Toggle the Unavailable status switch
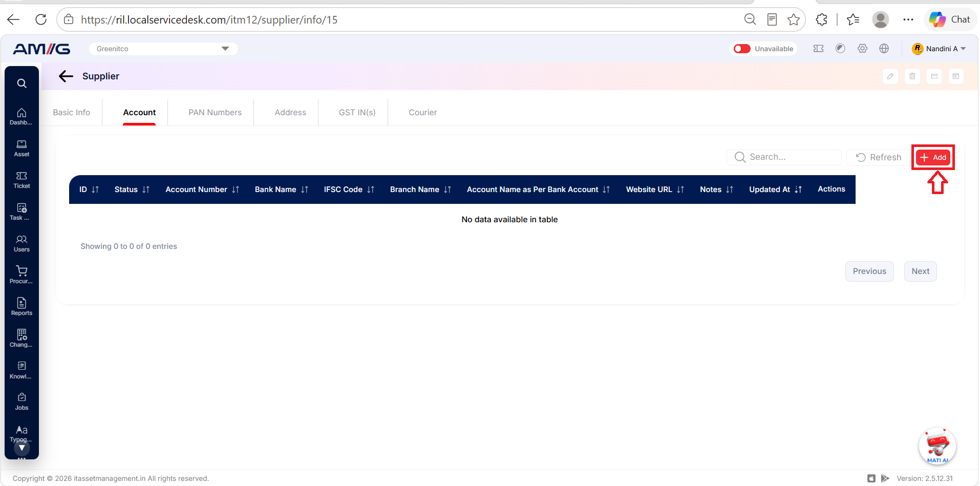This screenshot has width=980, height=486. point(742,49)
